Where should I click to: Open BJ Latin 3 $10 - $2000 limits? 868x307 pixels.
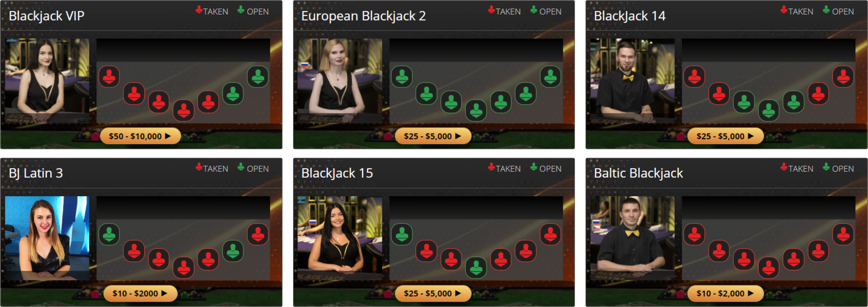pyautogui.click(x=140, y=293)
